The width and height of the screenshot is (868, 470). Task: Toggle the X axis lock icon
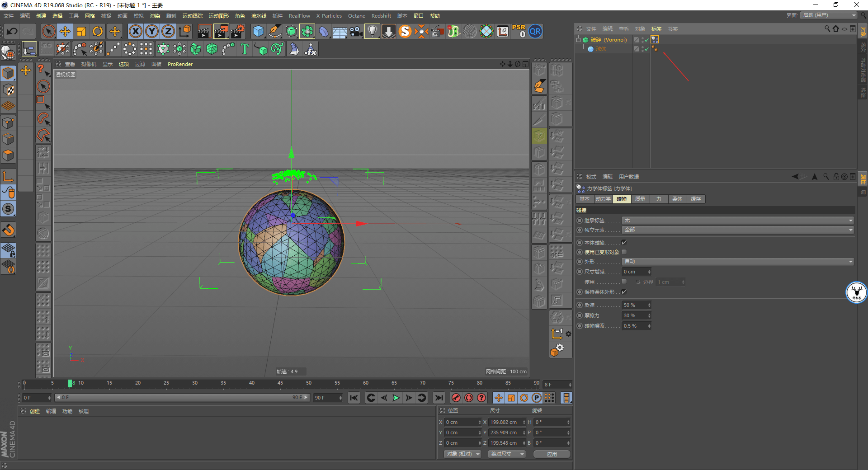[x=135, y=31]
